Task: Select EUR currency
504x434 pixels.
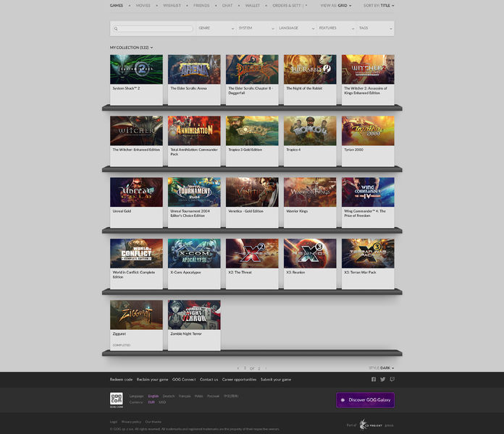Action: click(151, 402)
